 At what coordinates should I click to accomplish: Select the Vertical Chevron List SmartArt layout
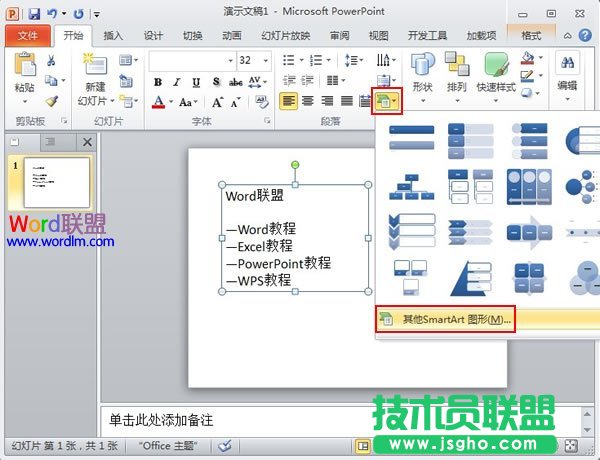pyautogui.click(x=411, y=232)
